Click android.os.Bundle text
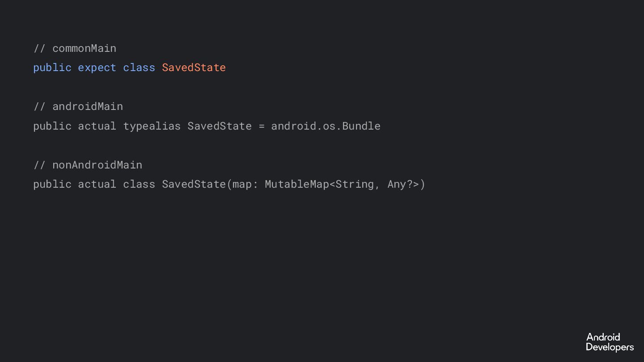The height and width of the screenshot is (362, 644). click(326, 126)
